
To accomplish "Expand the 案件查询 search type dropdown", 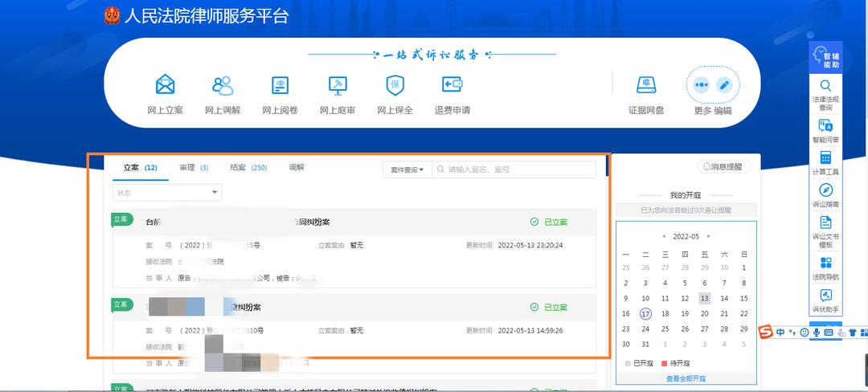I will [x=407, y=169].
